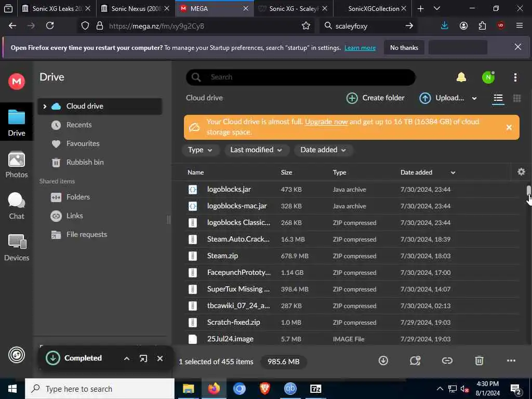This screenshot has width=532, height=399.
Task: Open more actions for selected item
Action: pos(511,361)
